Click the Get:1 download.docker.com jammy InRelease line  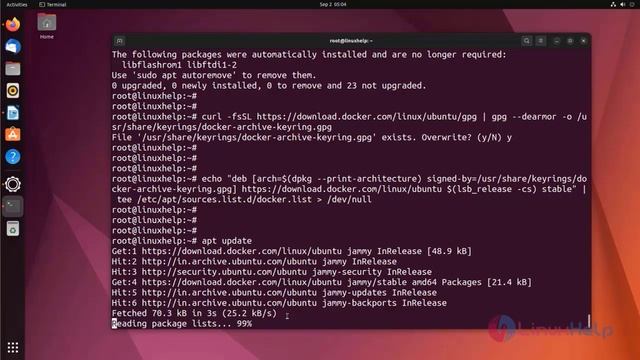[x=291, y=251]
